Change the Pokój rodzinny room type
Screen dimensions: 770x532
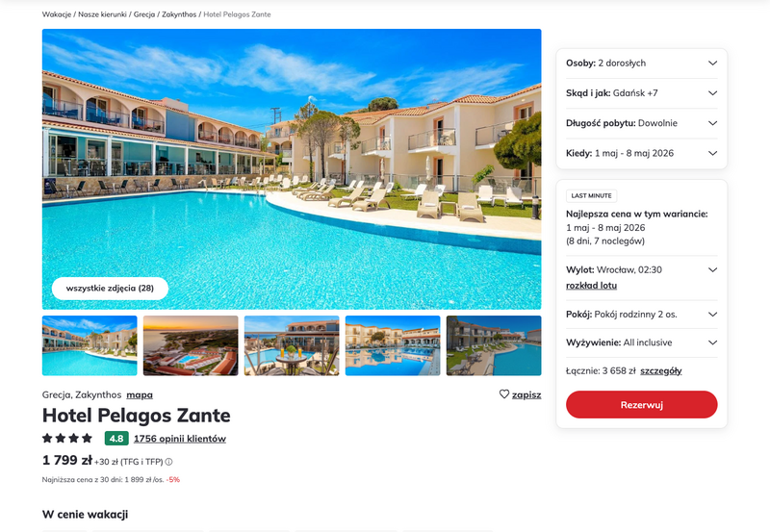point(641,315)
